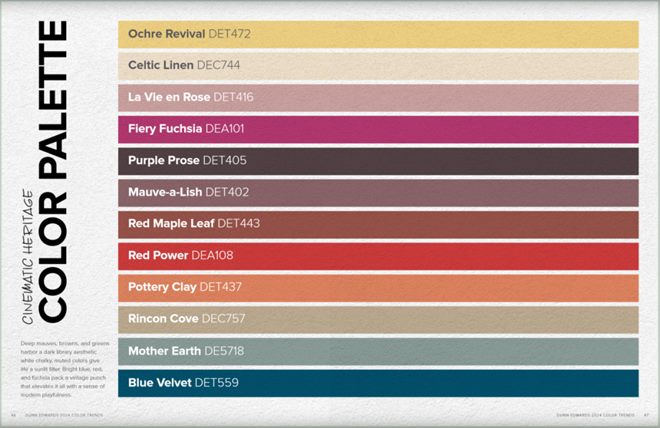
Task: Click the Mauve-a-Lish color bar
Action: [378, 193]
